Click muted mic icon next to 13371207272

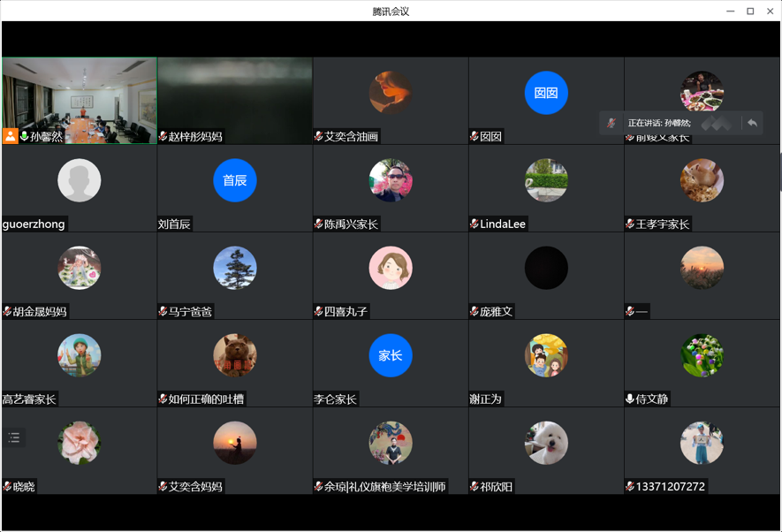pyautogui.click(x=630, y=486)
